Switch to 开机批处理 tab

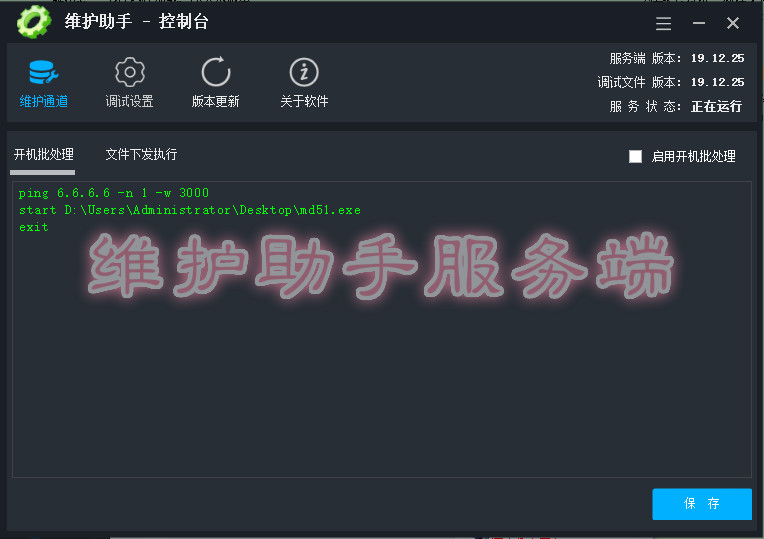(43, 154)
